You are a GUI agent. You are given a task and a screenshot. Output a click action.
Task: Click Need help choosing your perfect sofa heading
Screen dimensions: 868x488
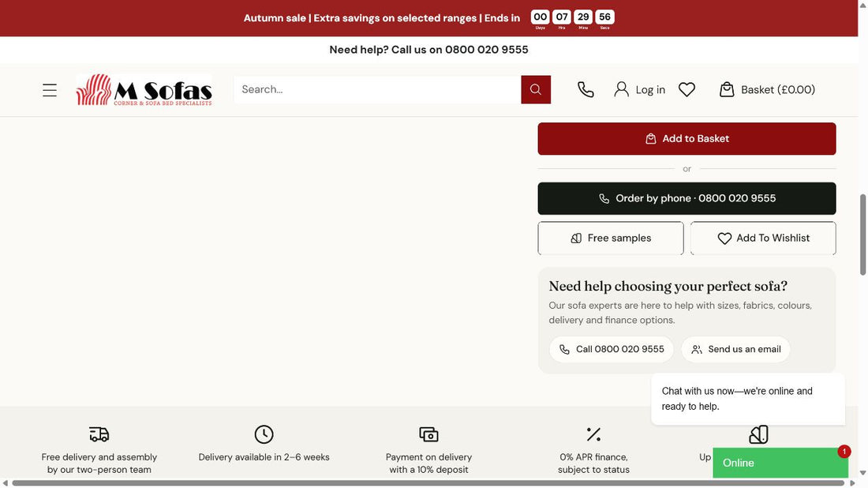tap(668, 287)
